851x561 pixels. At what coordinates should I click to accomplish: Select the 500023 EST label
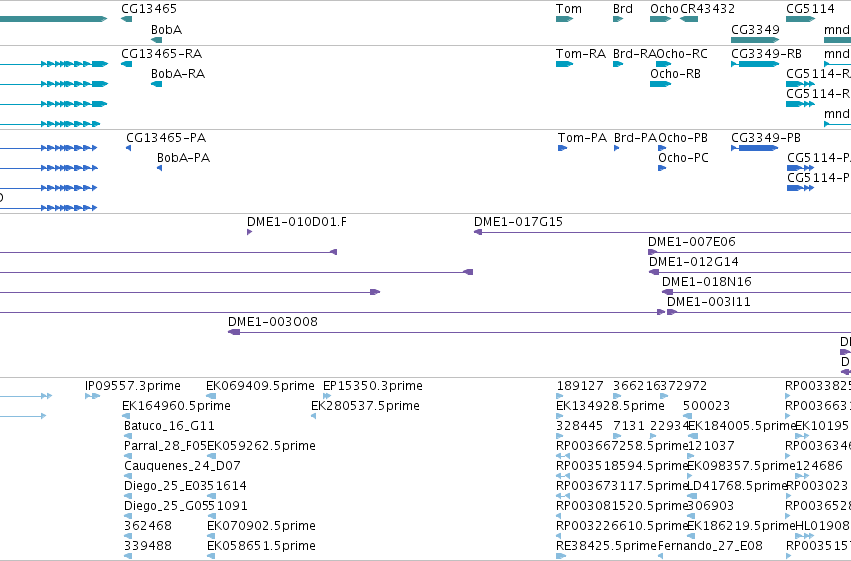coord(706,406)
